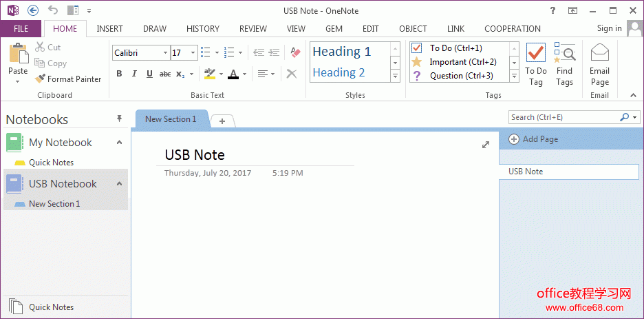This screenshot has height=319, width=644.
Task: Collapse My Notebook with chevron
Action: pyautogui.click(x=119, y=143)
